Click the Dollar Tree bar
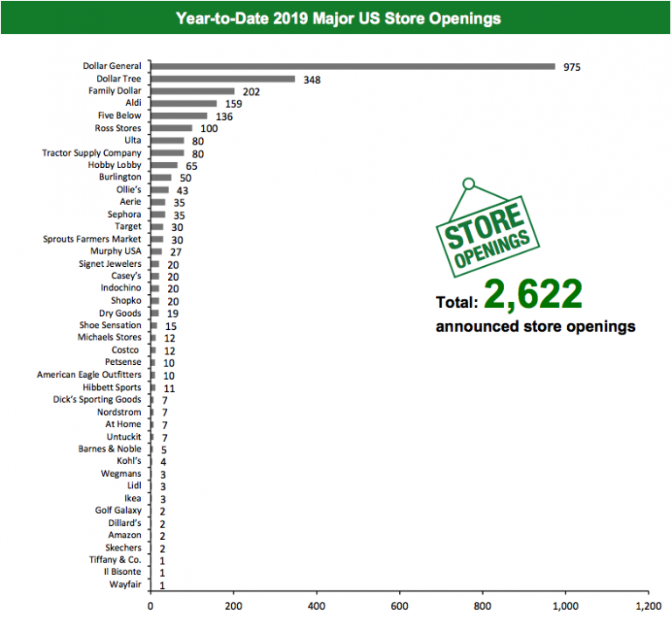 coord(223,79)
